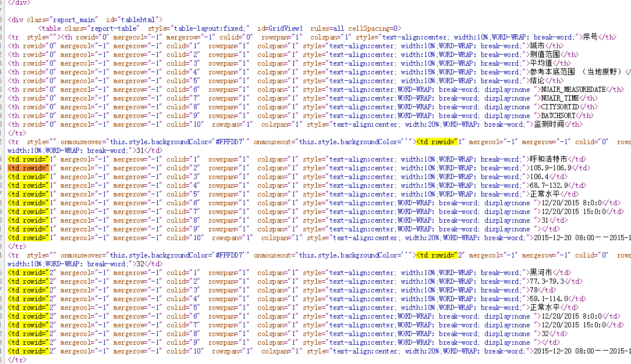631x364 pixels.
Task: Click the rules=all cellSpacing=0 text
Action: point(354,28)
